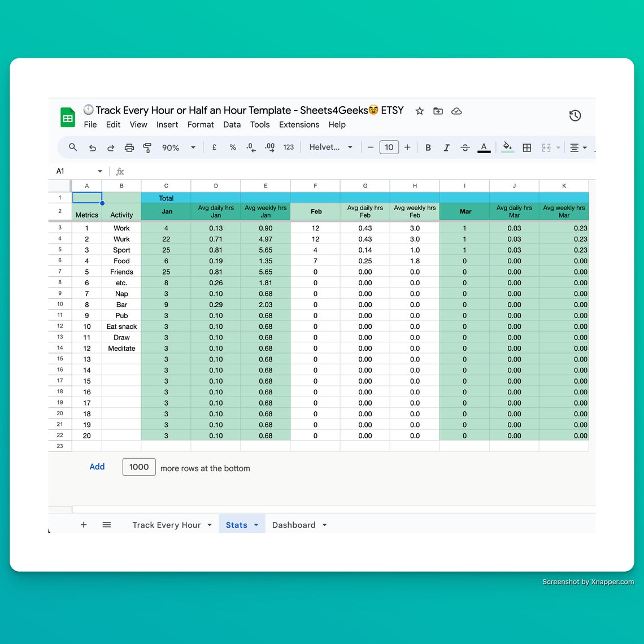Apply the currency format icon
The image size is (644, 644).
click(x=214, y=147)
